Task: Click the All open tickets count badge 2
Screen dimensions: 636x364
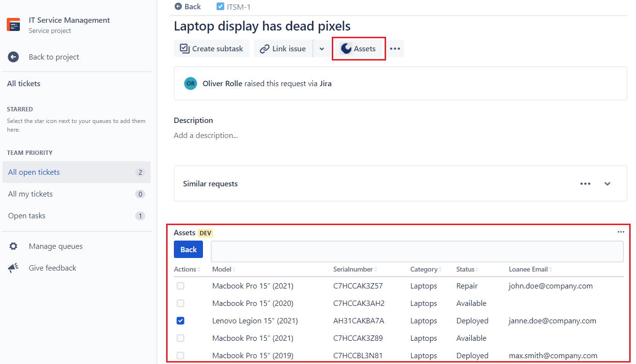Action: pyautogui.click(x=140, y=172)
